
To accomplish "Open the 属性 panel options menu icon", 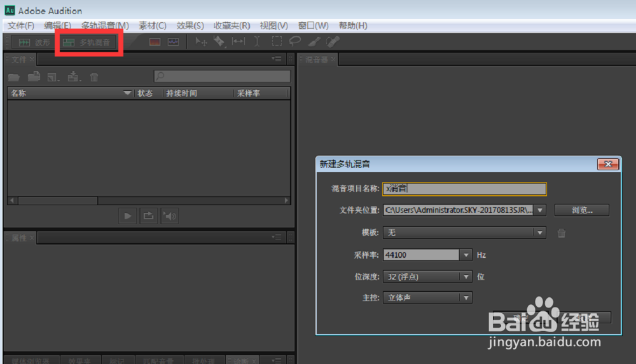I will (x=277, y=237).
